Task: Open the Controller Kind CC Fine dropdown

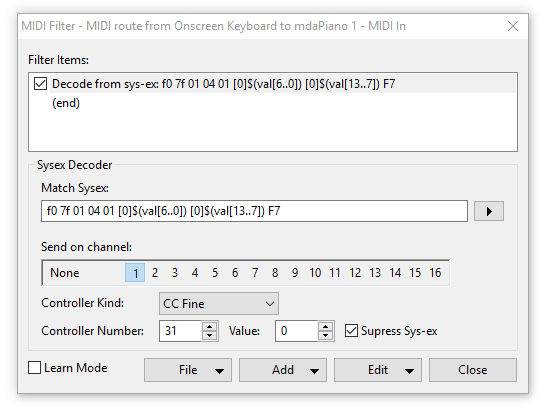Action: [x=219, y=303]
